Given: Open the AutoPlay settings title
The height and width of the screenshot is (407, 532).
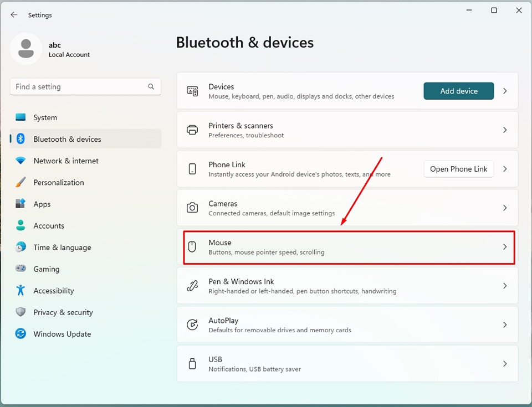Looking at the screenshot, I should pos(223,321).
